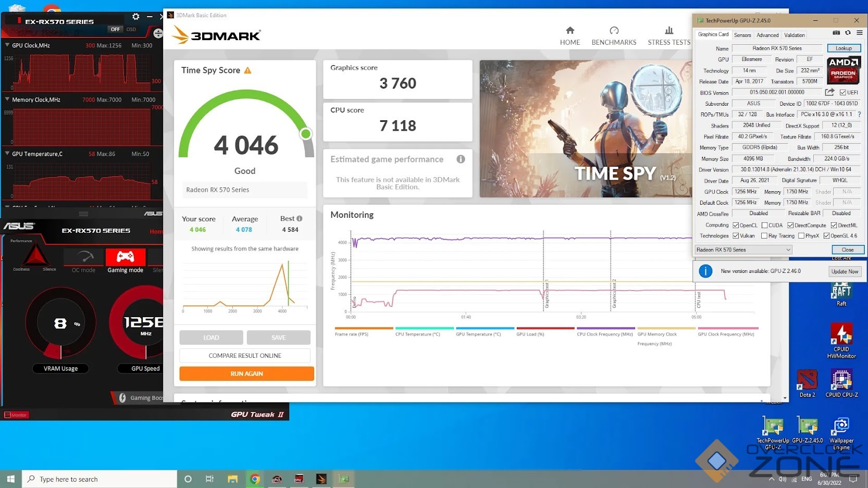Collapse the GPU Clock graph section
This screenshot has width=868, height=488.
click(7, 45)
